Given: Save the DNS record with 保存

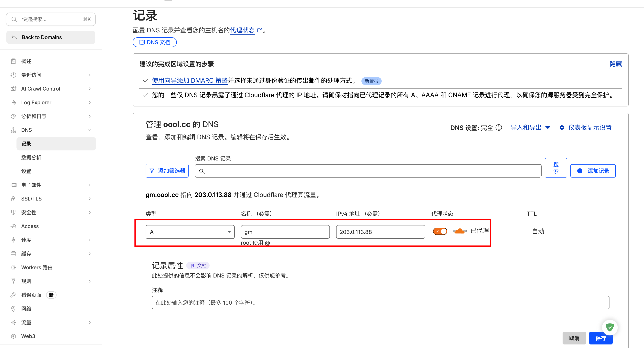Looking at the screenshot, I should point(601,338).
